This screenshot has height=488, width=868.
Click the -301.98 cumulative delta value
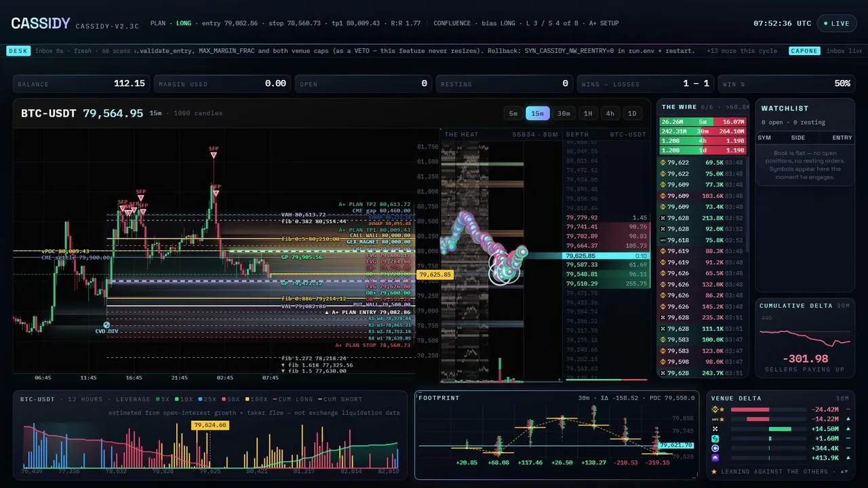(806, 359)
